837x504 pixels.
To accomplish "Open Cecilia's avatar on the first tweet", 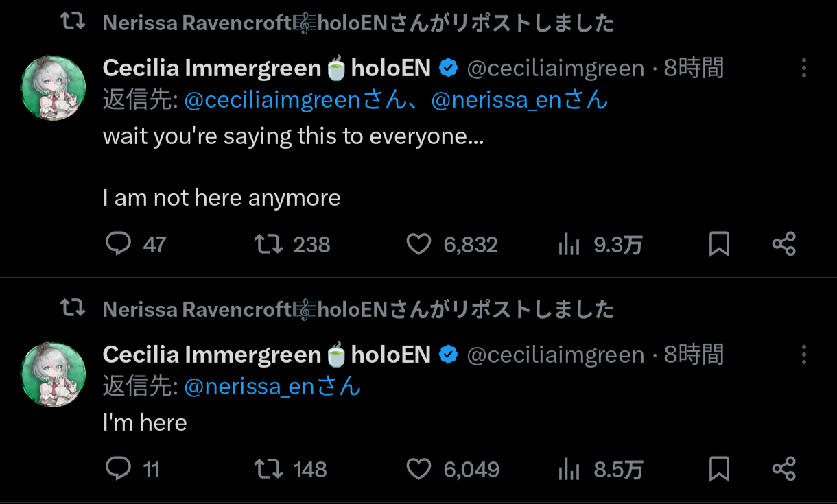I will tap(54, 88).
